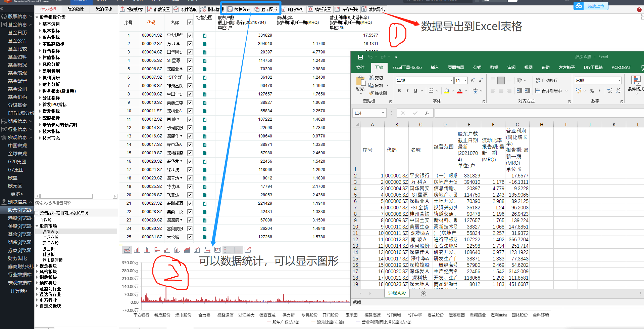Select the horizontal bar chart icon
The width and height of the screenshot is (644, 329).
click(157, 250)
